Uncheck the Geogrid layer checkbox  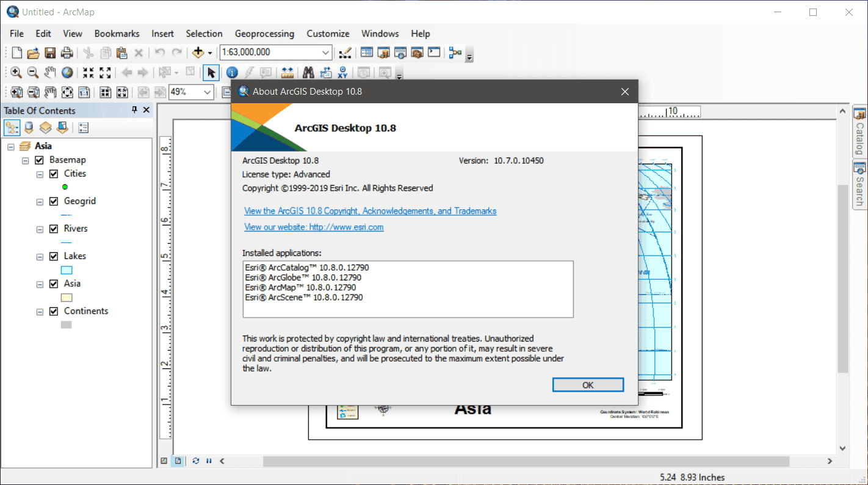pyautogui.click(x=54, y=202)
